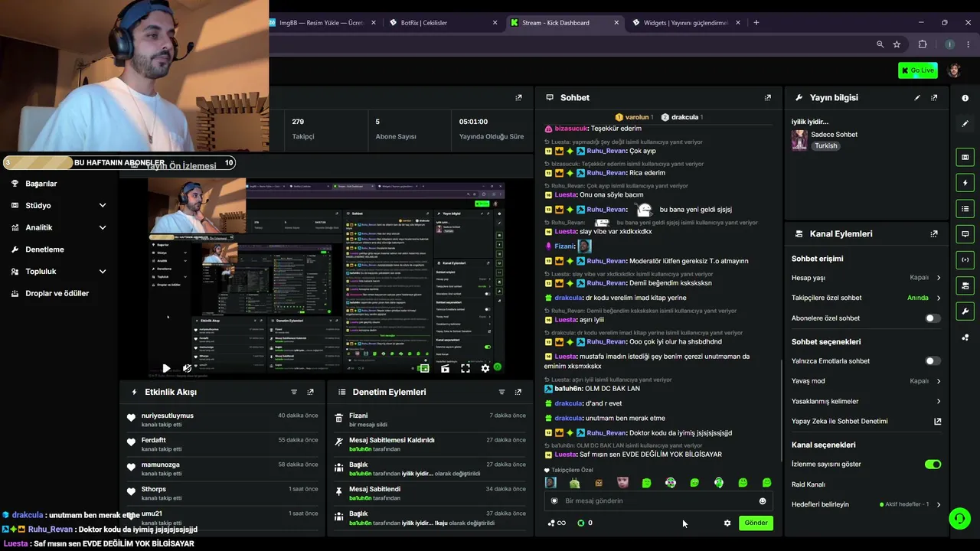Open stream preview settings gear
Viewport: 980px width, 551px height.
(x=485, y=368)
